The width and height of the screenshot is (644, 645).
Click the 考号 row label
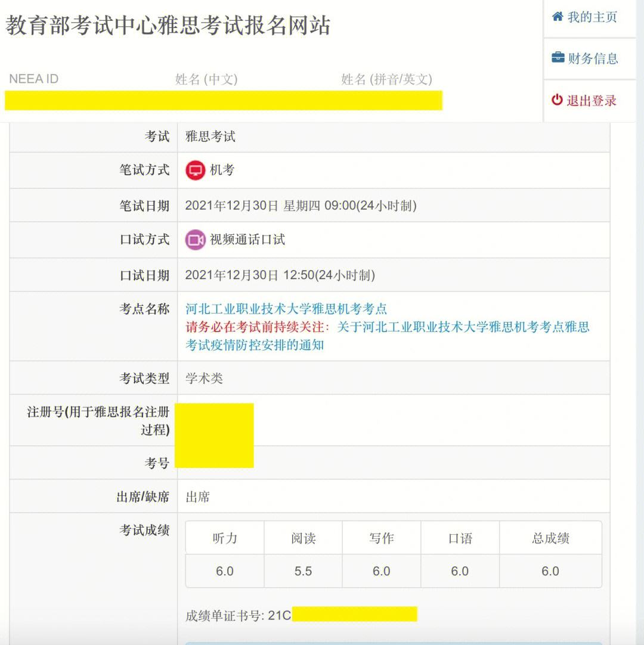(x=157, y=463)
